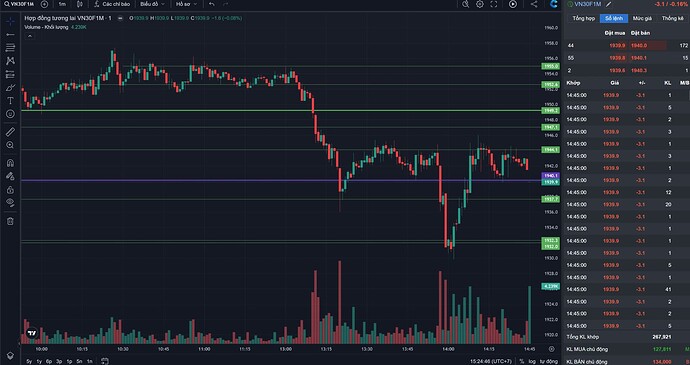
Task: Enter fullscreen mode icon
Action: (x=494, y=4)
